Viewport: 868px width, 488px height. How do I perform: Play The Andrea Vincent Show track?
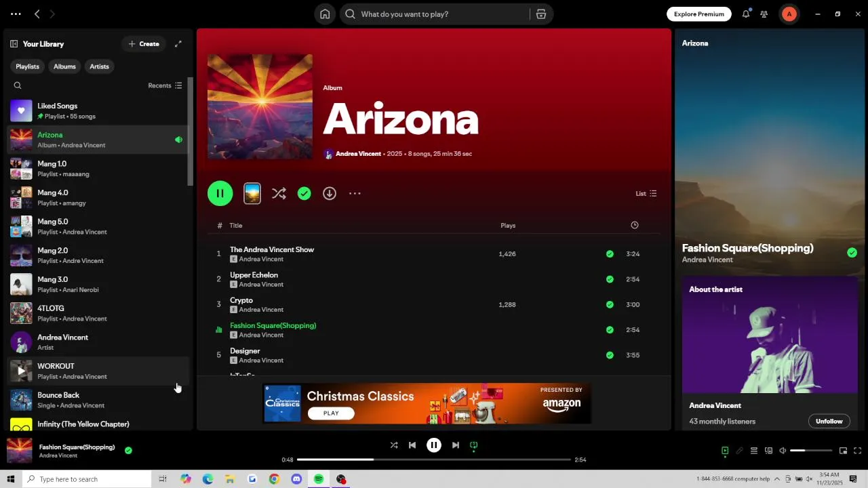218,254
